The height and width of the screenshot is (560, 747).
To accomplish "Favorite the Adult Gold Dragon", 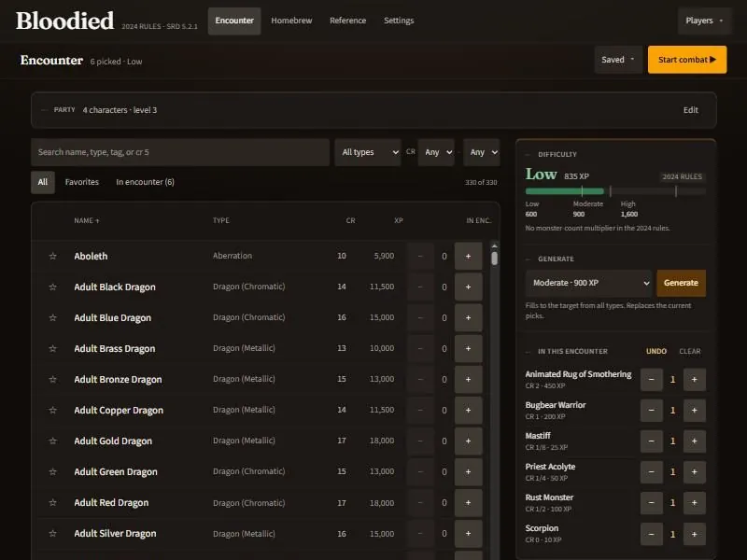I will tap(53, 441).
